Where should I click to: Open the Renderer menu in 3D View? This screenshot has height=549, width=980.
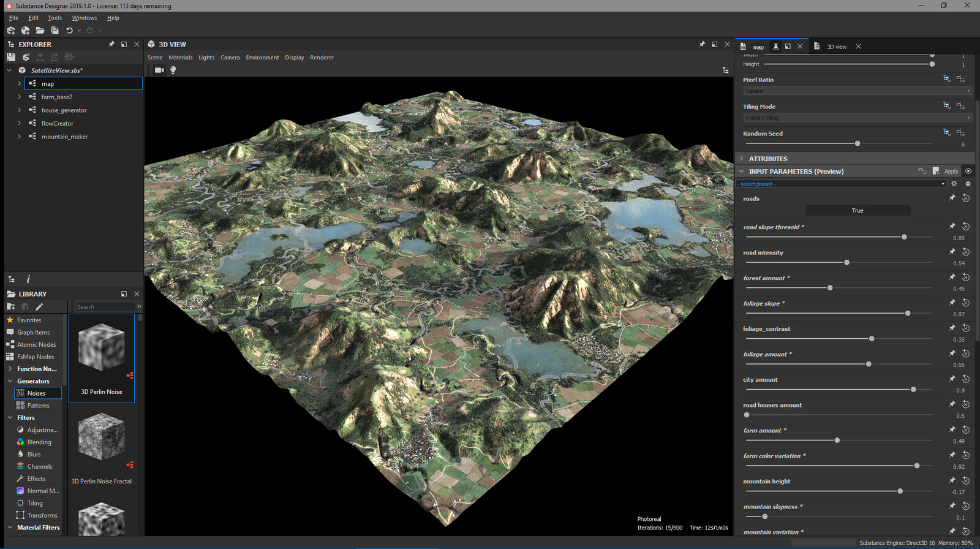coord(322,58)
